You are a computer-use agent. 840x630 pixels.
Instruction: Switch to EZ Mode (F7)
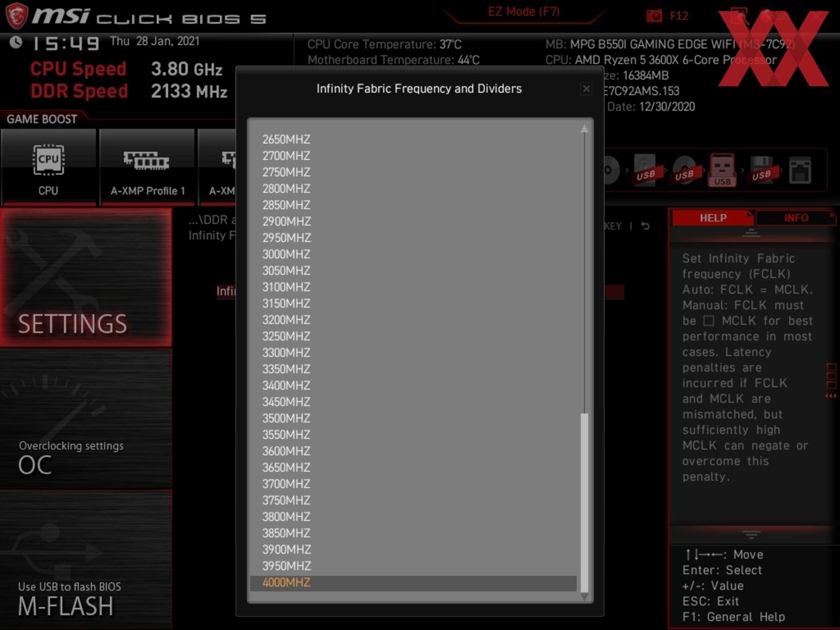click(x=524, y=12)
